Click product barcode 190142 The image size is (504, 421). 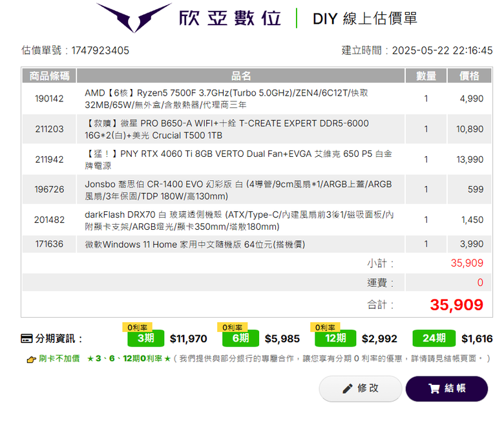(x=49, y=99)
